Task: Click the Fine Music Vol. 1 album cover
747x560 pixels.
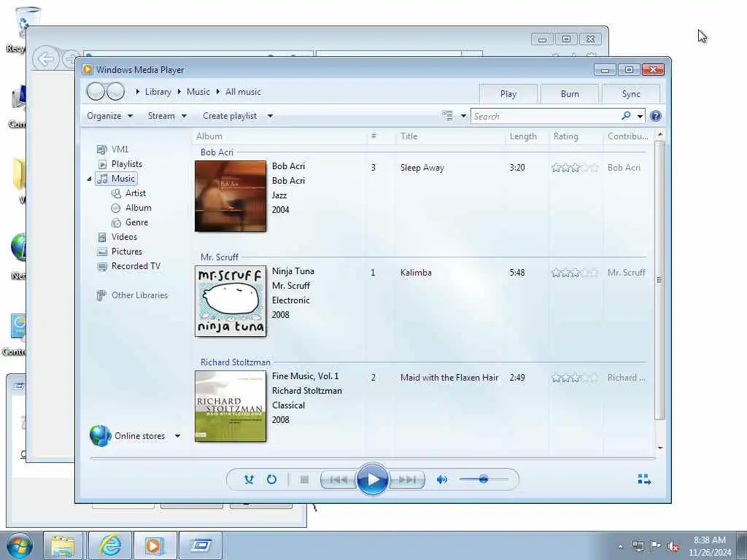Action: (231, 406)
